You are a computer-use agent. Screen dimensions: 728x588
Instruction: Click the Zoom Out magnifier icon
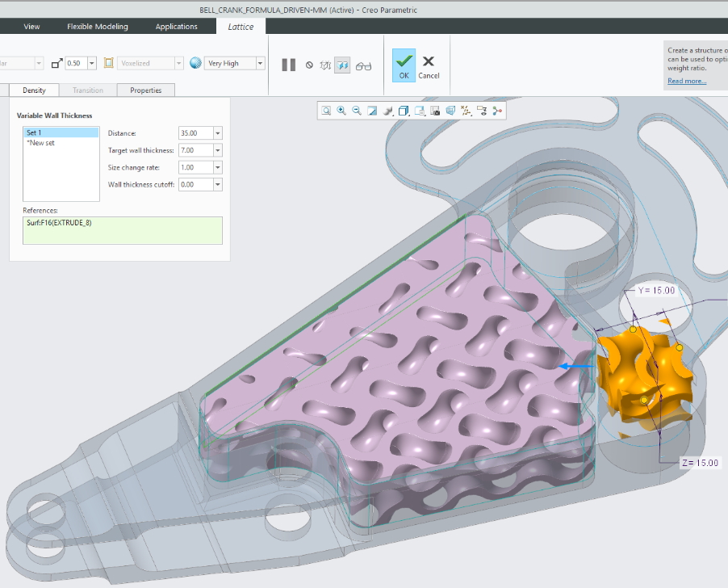pos(357,111)
